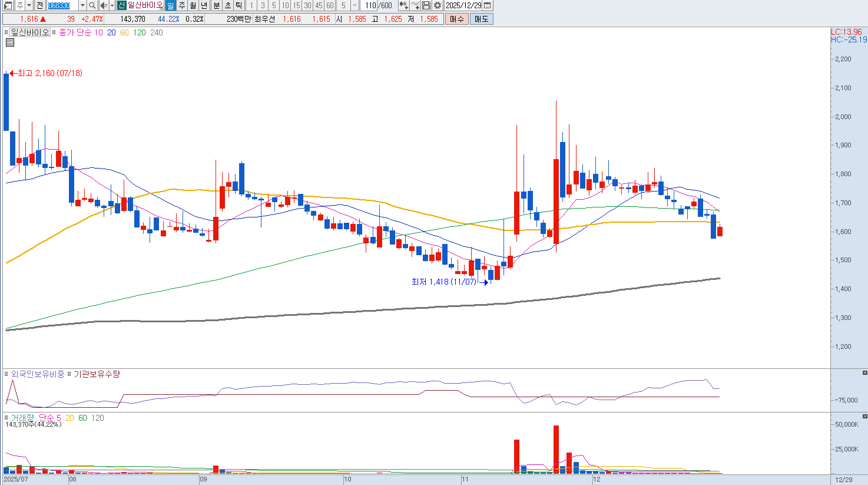Toggle the 일신바이오 price series marker
Image resolution: width=868 pixels, height=485 pixels.
6,32
